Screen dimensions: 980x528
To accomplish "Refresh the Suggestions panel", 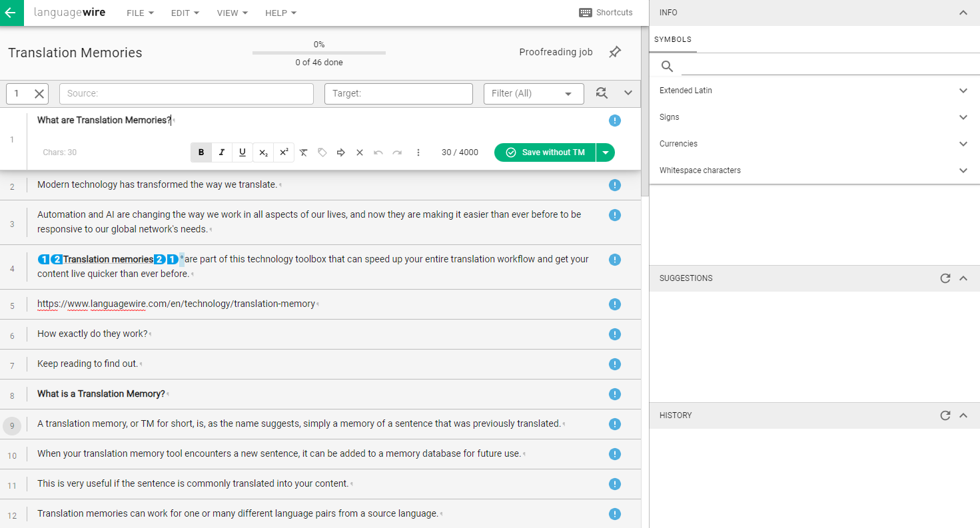I will [x=945, y=278].
